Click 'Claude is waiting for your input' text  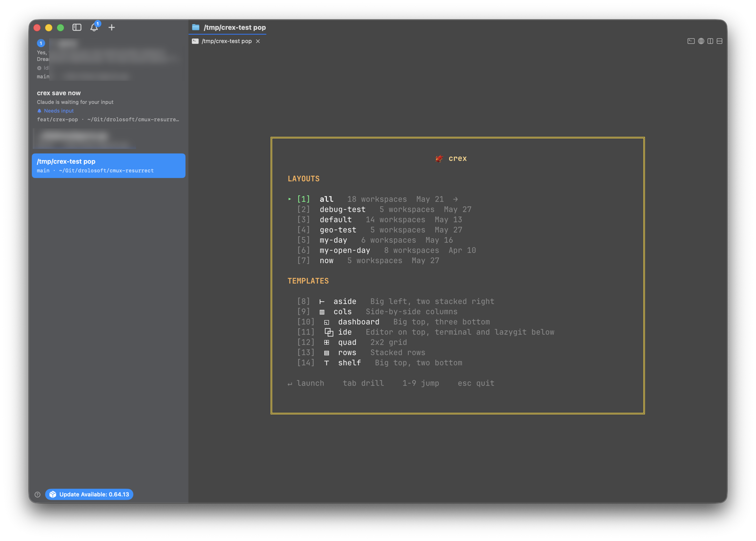[x=75, y=102]
